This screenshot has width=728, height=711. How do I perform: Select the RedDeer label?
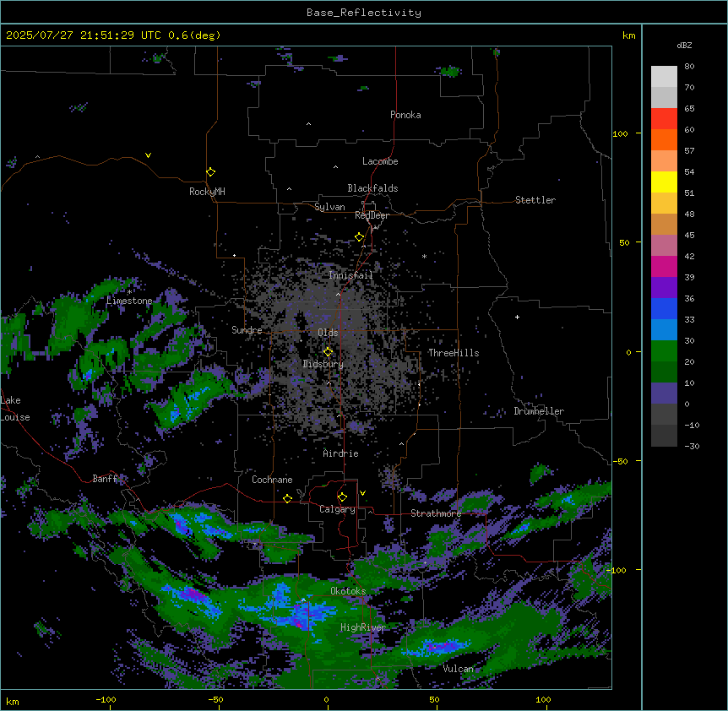click(372, 215)
